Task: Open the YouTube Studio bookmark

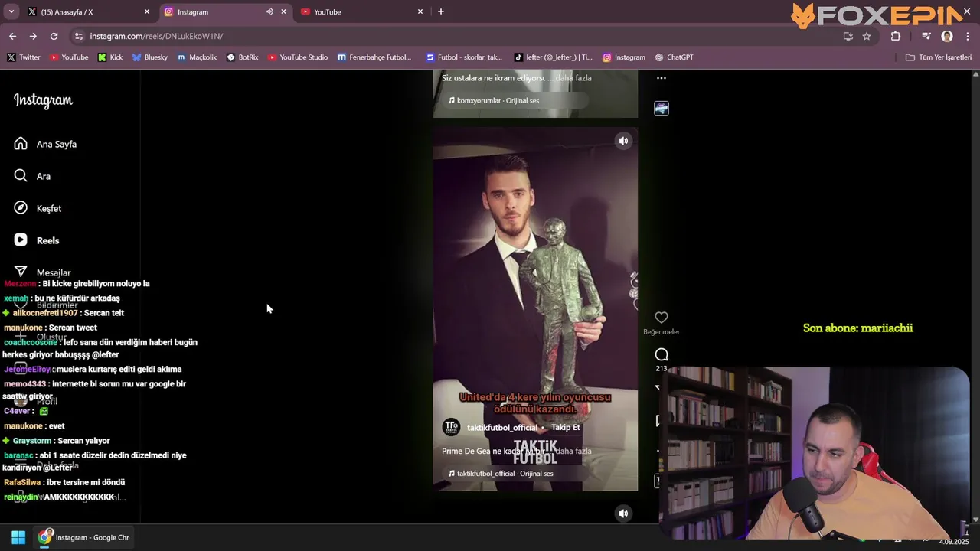Action: tap(298, 57)
